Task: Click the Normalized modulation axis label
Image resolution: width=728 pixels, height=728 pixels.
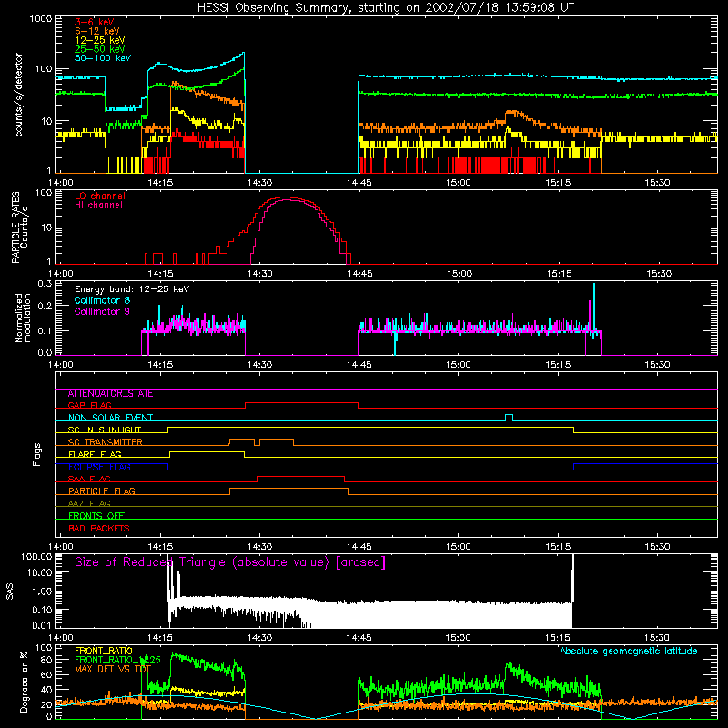Action: click(23, 318)
